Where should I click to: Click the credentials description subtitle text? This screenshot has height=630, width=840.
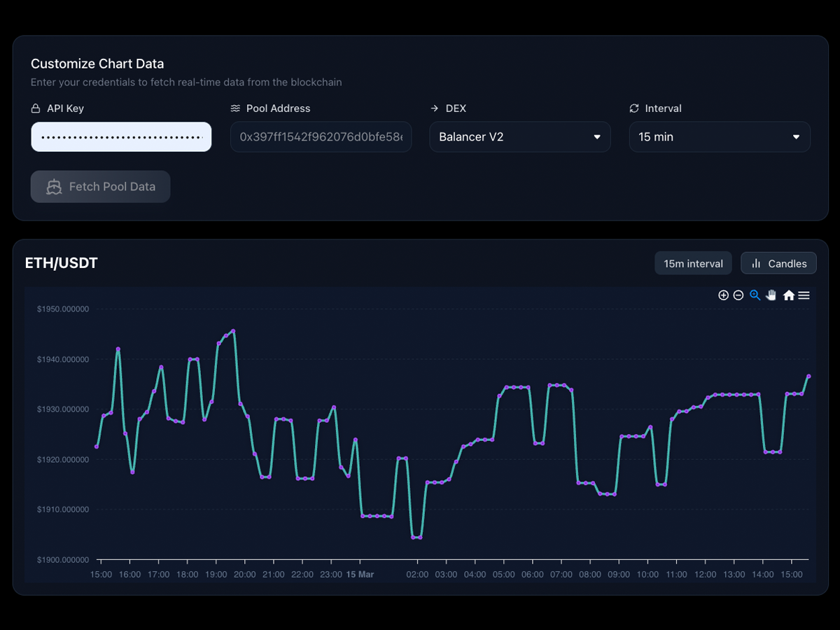coord(186,83)
